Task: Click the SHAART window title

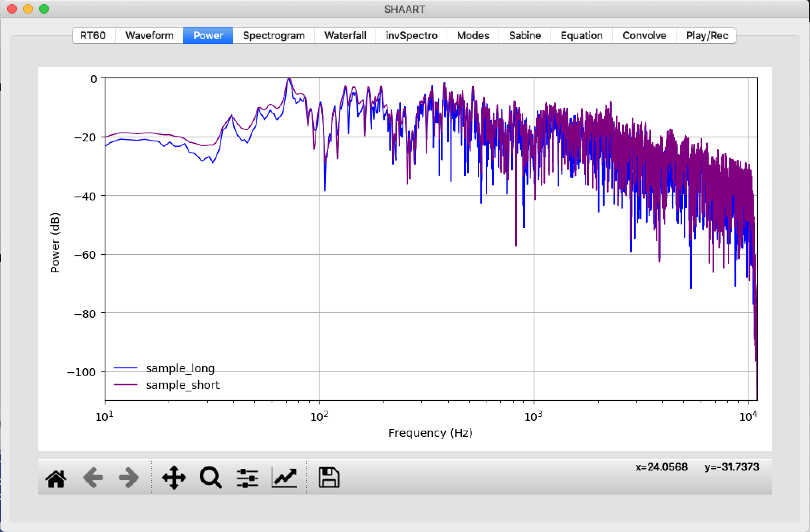Action: 405,9
